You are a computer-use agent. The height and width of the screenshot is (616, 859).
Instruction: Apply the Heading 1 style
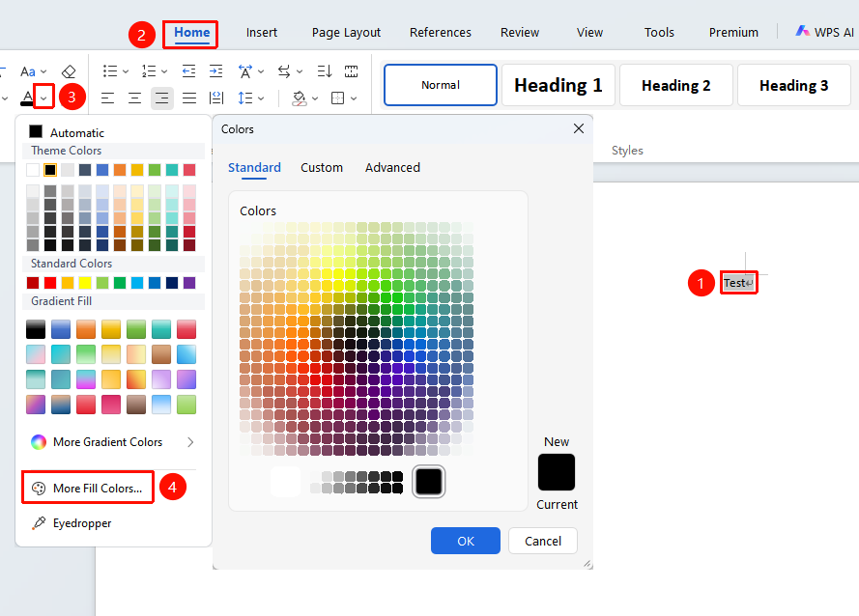point(558,85)
